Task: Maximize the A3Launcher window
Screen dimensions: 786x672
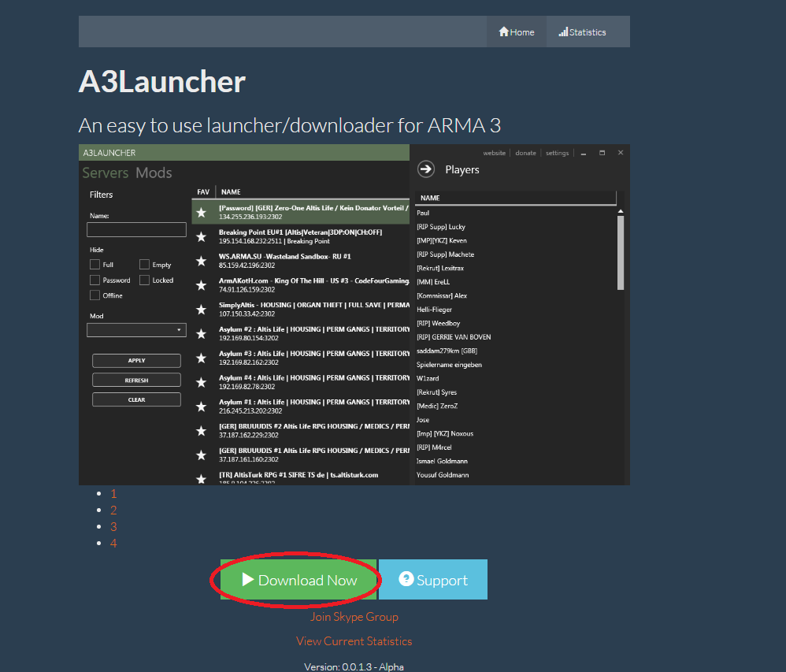Action: (x=602, y=153)
